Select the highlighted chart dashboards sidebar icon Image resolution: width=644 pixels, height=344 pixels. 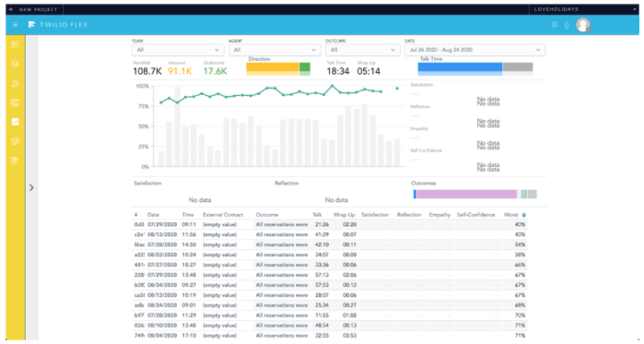point(15,122)
